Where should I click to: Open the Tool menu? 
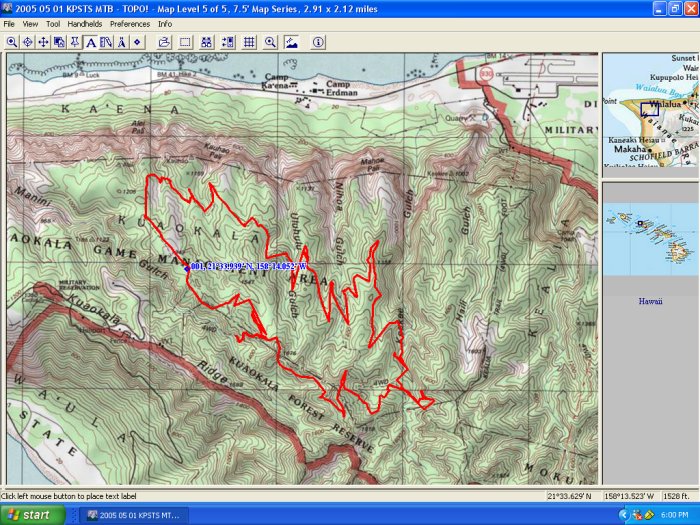click(x=53, y=24)
